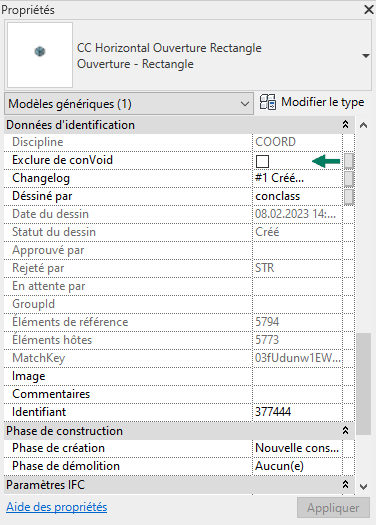Collapse the Paramètres IFC section
Image resolution: width=376 pixels, height=525 pixels.
[x=346, y=484]
